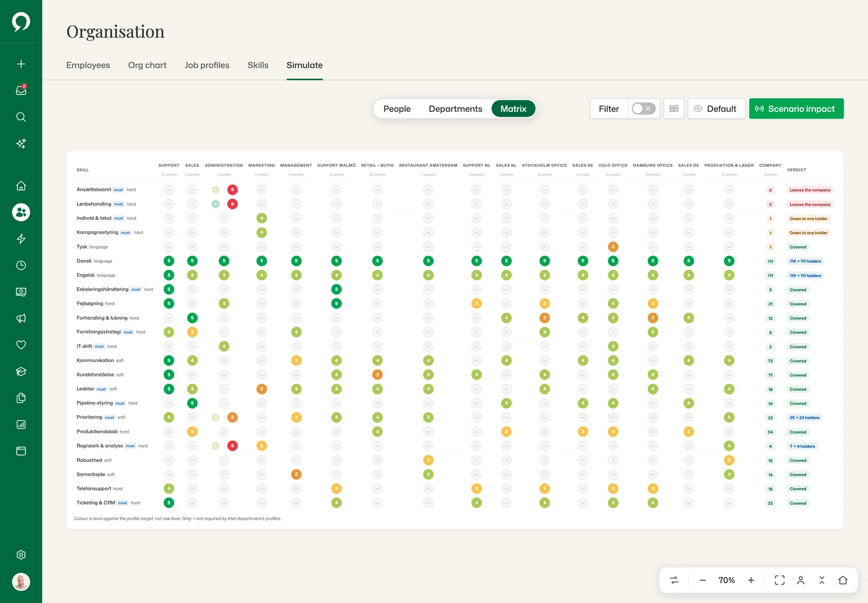Click the zoom in plus button
868x603 pixels.
(751, 580)
